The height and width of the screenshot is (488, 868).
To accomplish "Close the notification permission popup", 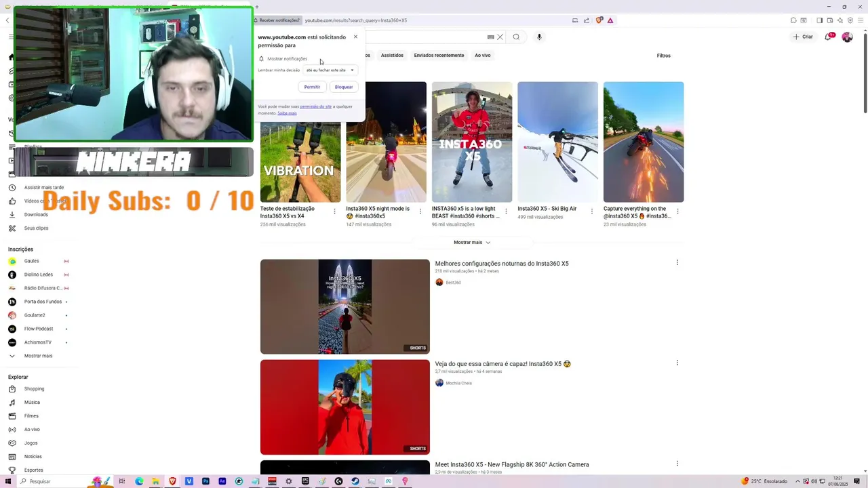I will [x=355, y=37].
